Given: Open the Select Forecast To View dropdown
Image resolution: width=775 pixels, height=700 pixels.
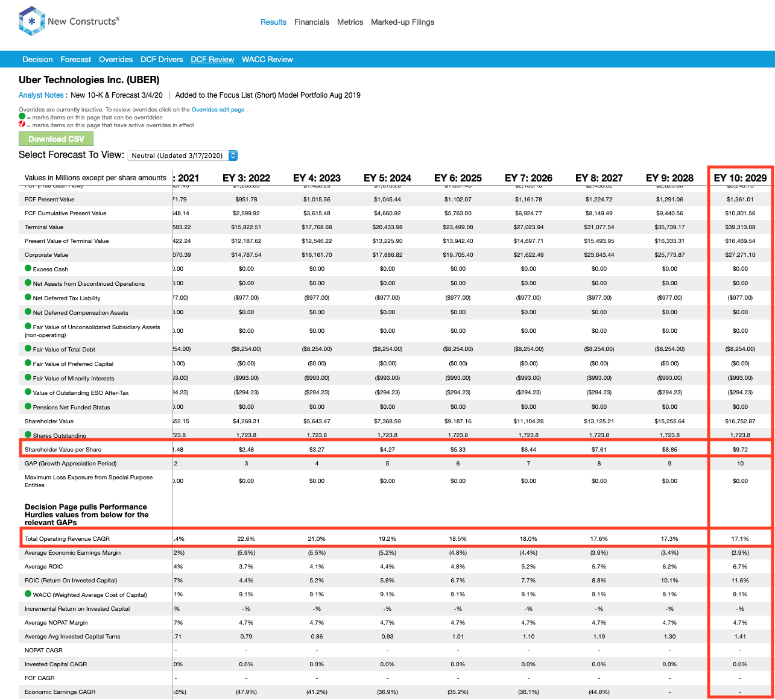Looking at the screenshot, I should [x=183, y=156].
